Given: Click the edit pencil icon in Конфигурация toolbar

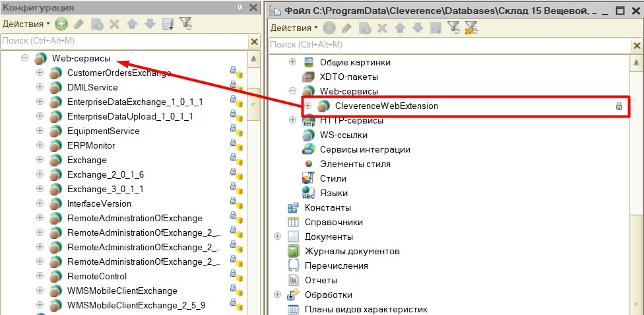Looking at the screenshot, I should (x=79, y=24).
